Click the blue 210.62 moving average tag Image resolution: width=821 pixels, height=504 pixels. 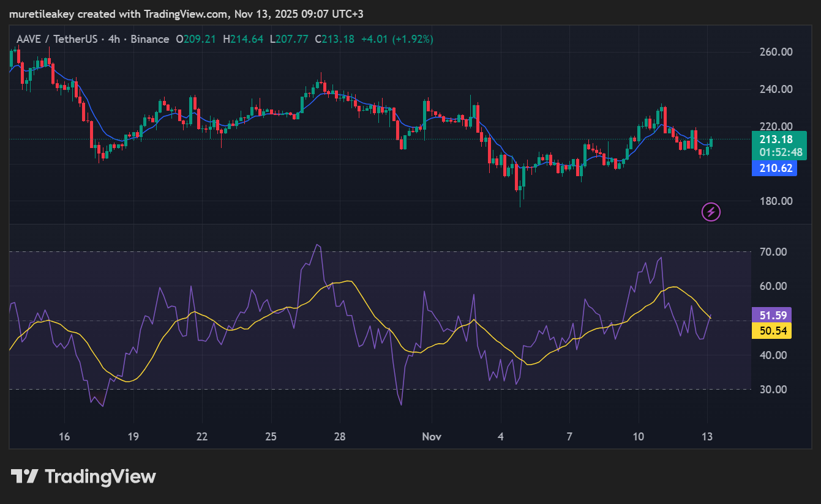774,168
